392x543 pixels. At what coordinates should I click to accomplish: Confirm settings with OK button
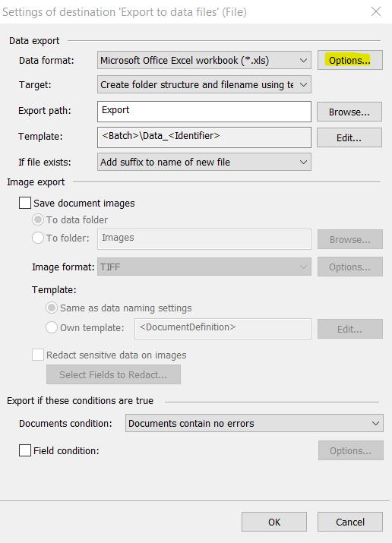pos(274,522)
